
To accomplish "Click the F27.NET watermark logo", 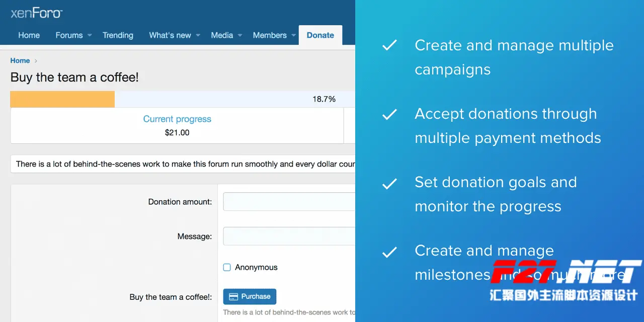I will coord(566,273).
